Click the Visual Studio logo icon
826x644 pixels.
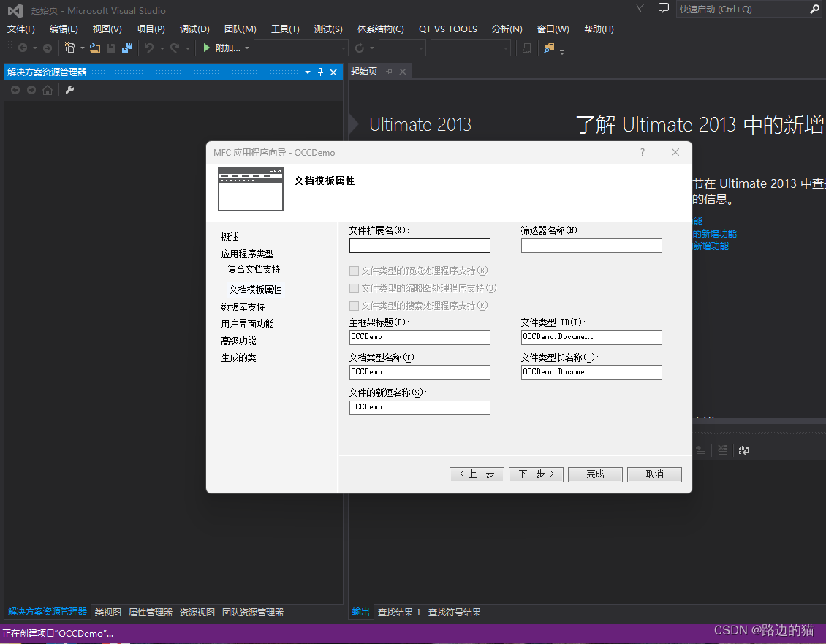pyautogui.click(x=15, y=10)
